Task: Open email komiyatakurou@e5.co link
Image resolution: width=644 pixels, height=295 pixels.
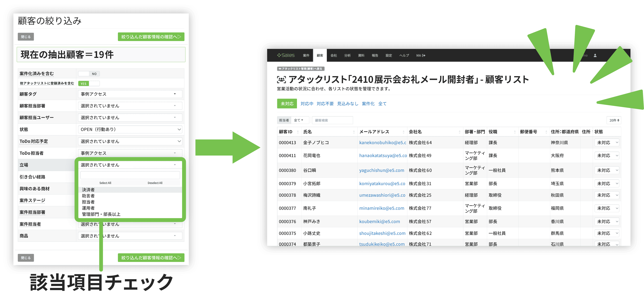Action: pyautogui.click(x=382, y=183)
